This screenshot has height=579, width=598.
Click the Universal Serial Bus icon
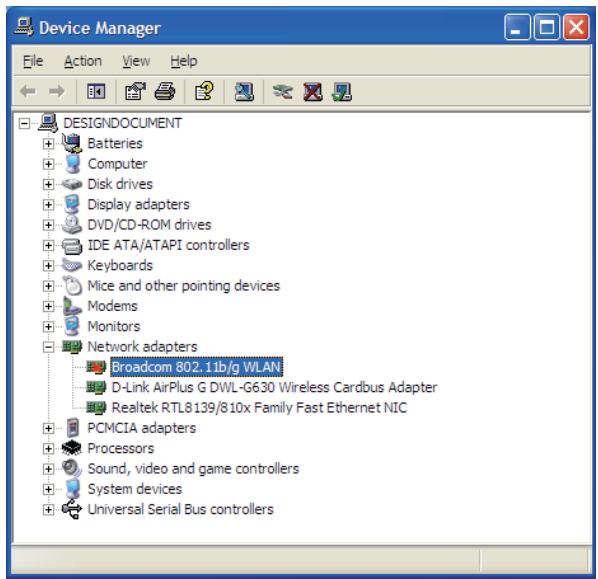tap(72, 509)
